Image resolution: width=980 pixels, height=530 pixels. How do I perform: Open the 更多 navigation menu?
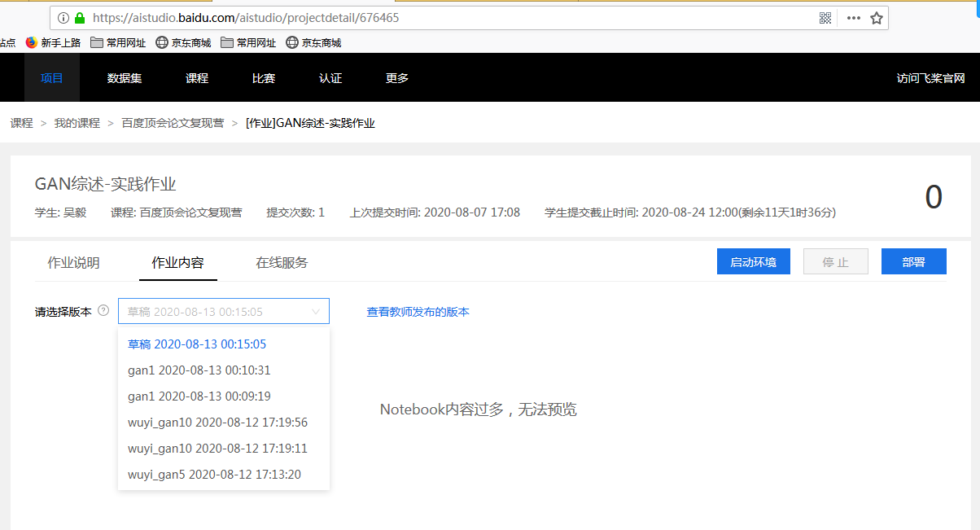tap(397, 78)
